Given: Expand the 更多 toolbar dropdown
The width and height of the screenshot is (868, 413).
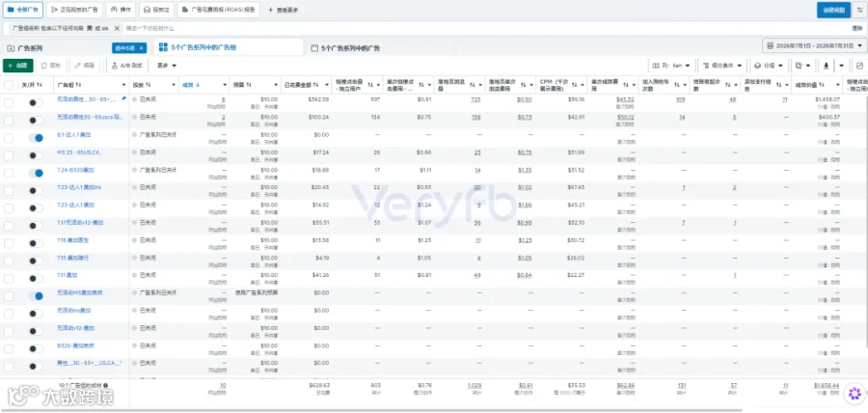Looking at the screenshot, I should tap(167, 66).
